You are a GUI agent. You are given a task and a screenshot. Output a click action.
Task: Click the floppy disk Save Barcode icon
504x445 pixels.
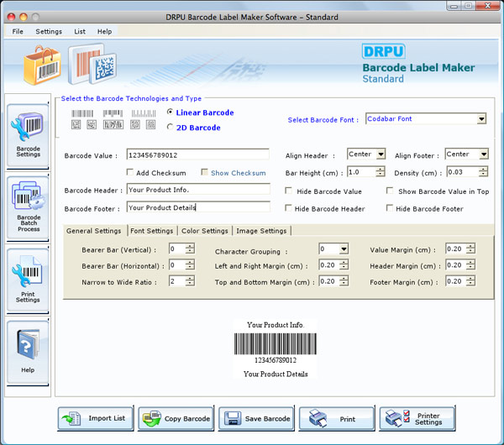233,419
